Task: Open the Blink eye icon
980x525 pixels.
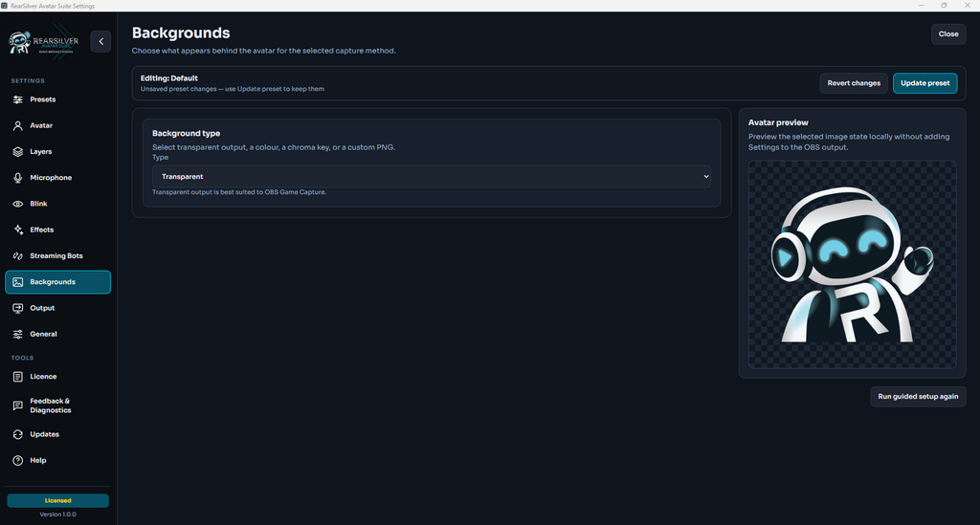Action: click(x=17, y=204)
